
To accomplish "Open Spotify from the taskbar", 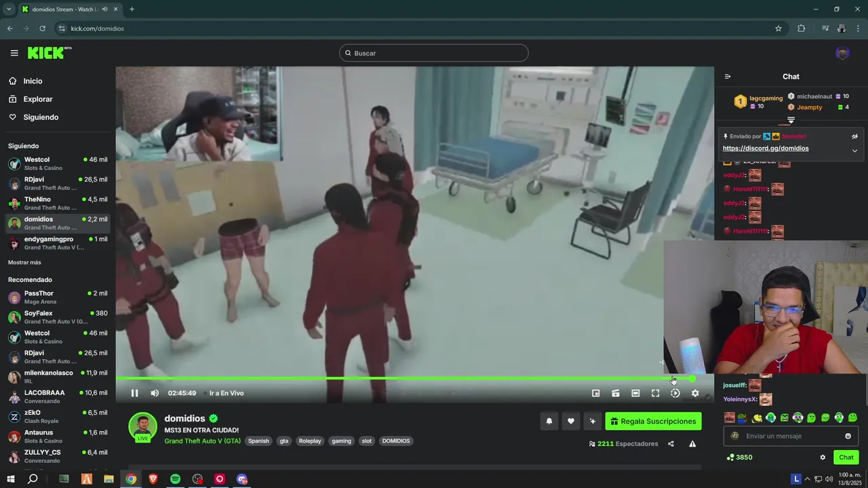I will click(x=175, y=479).
